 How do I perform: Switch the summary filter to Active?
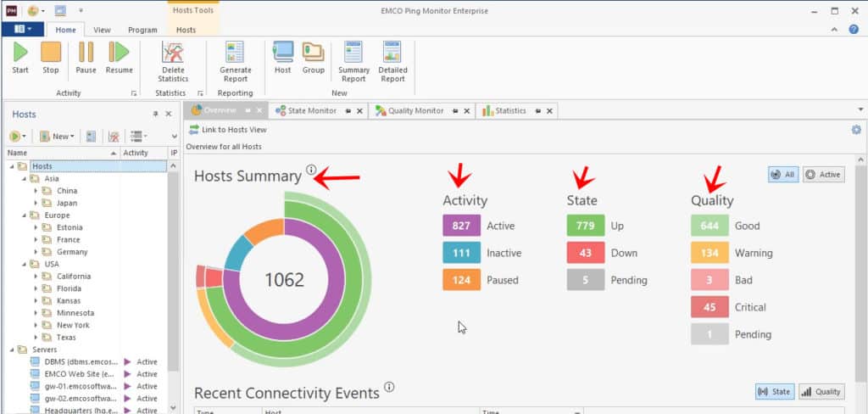coord(824,175)
